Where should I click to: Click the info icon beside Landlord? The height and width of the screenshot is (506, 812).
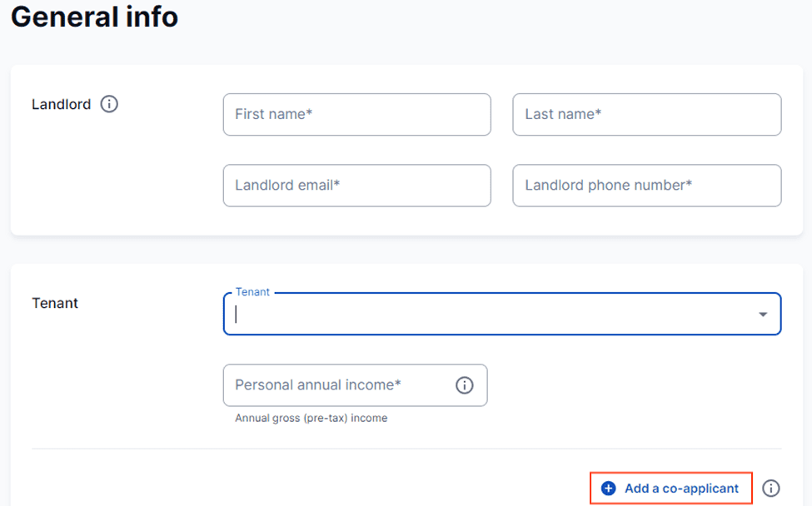pyautogui.click(x=109, y=104)
